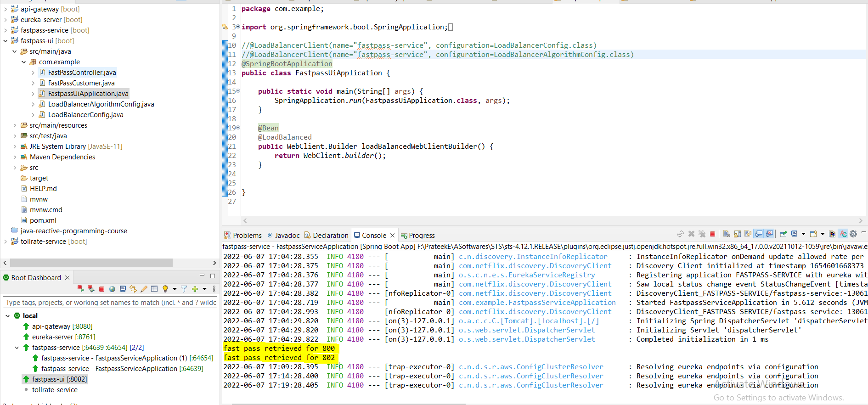This screenshot has width=868, height=405.
Task: Pin the Console view
Action: tap(783, 234)
